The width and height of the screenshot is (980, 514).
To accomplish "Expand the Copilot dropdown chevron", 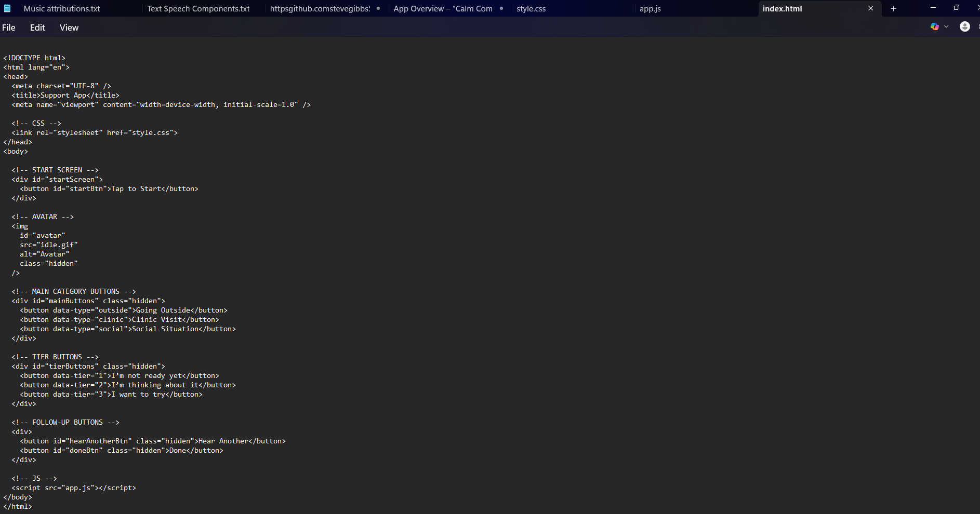I will (946, 27).
